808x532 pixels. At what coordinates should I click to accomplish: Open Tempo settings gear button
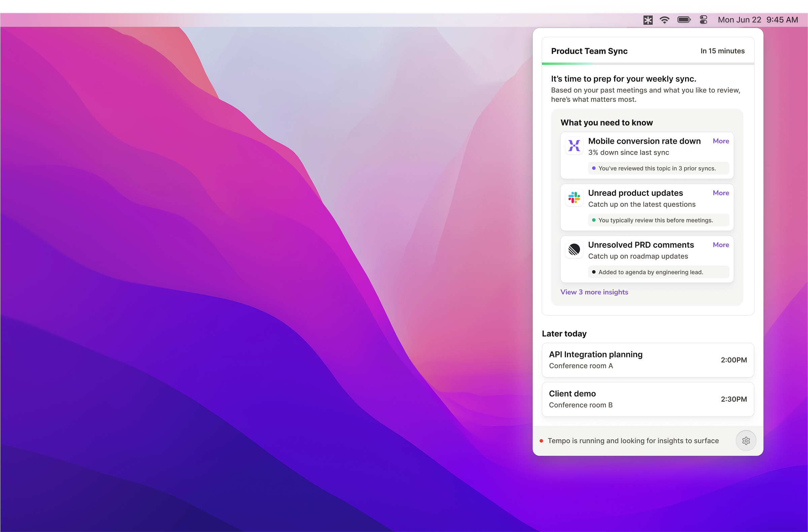pos(745,440)
